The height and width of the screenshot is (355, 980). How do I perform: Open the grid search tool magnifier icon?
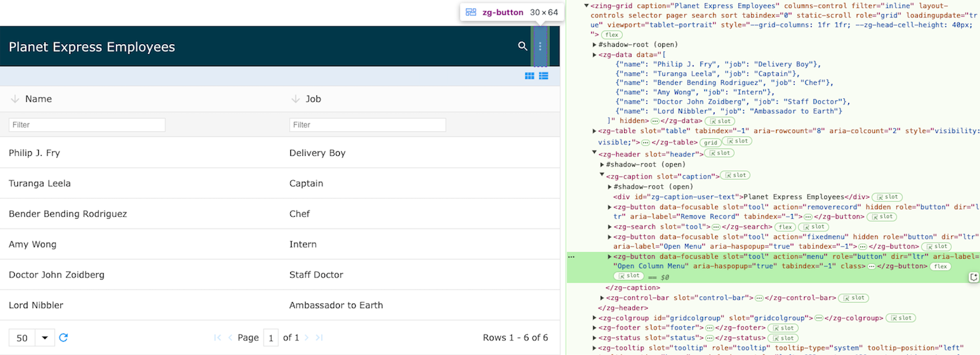coord(522,46)
